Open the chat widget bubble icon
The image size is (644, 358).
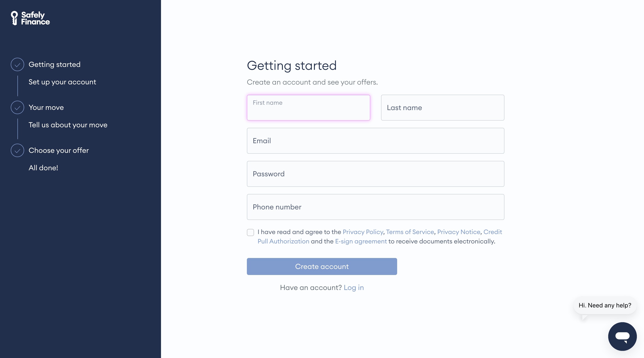click(622, 336)
